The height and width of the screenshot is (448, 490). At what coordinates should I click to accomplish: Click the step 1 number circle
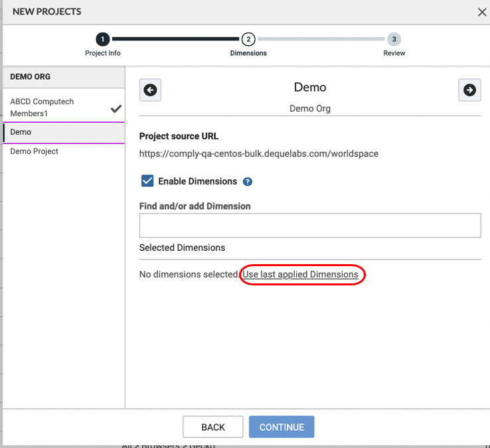[103, 39]
